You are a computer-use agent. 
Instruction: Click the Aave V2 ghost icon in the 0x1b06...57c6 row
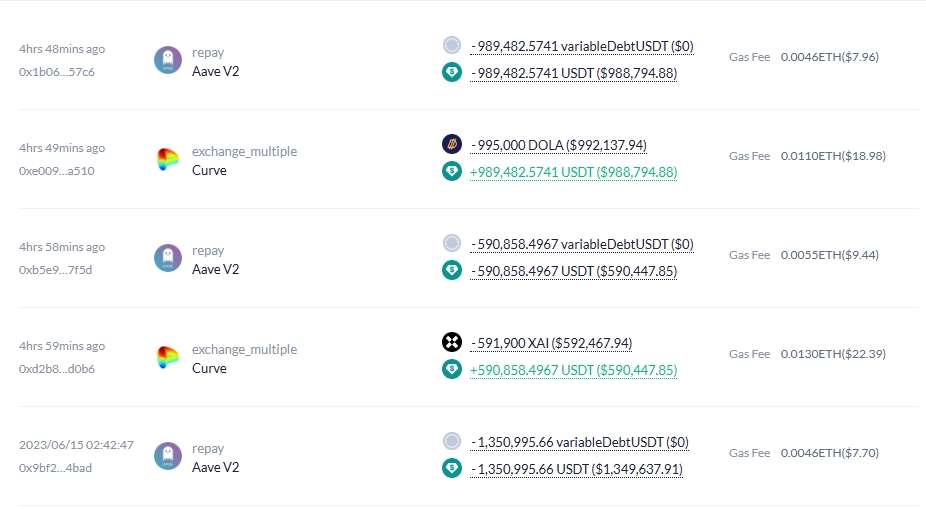[x=168, y=60]
